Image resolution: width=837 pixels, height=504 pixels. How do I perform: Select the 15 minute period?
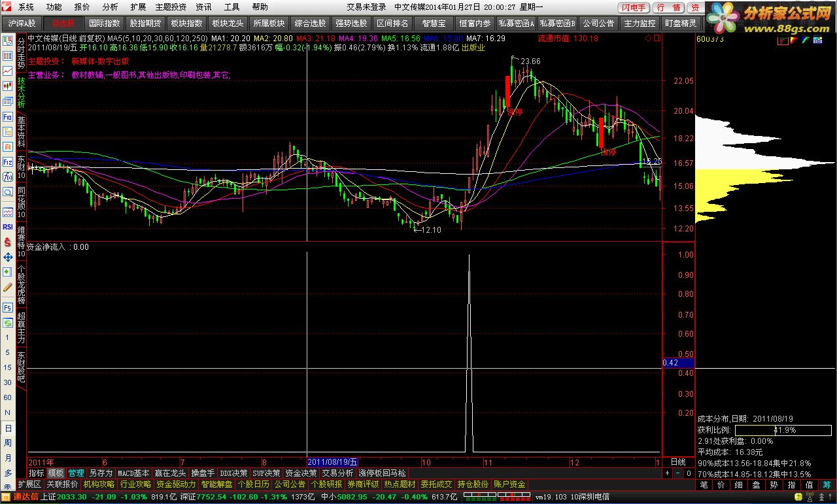(x=7, y=367)
